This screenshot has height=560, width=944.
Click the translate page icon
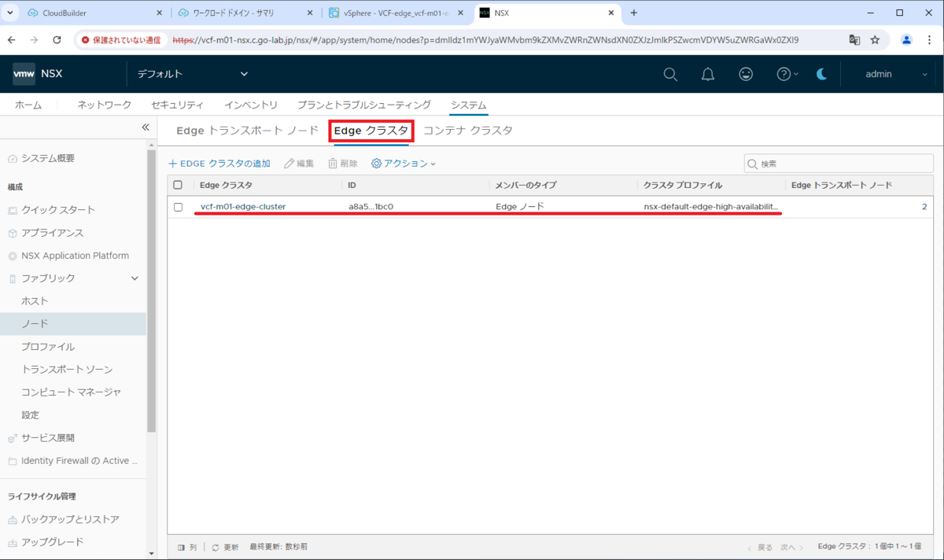(854, 39)
